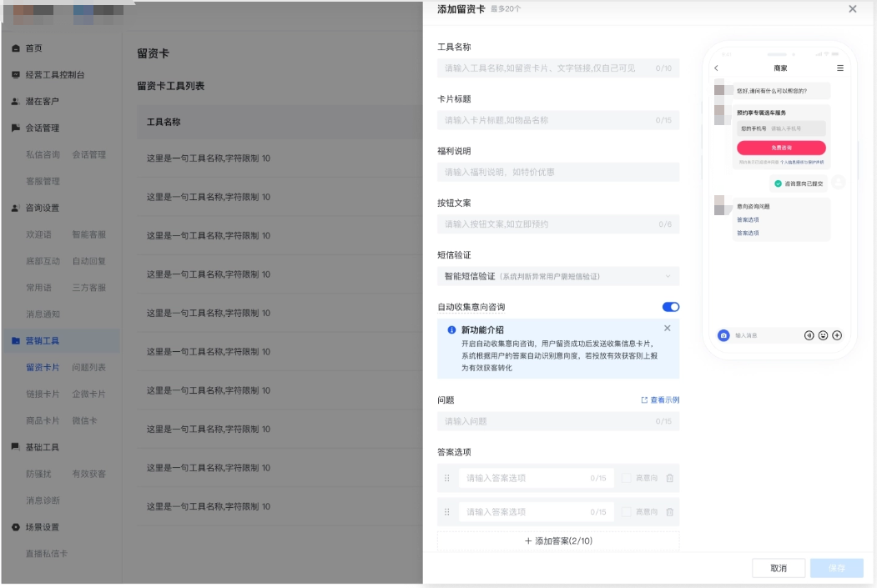The image size is (877, 588).
Task: Check 高意向 for the second answer option
Action: [626, 512]
